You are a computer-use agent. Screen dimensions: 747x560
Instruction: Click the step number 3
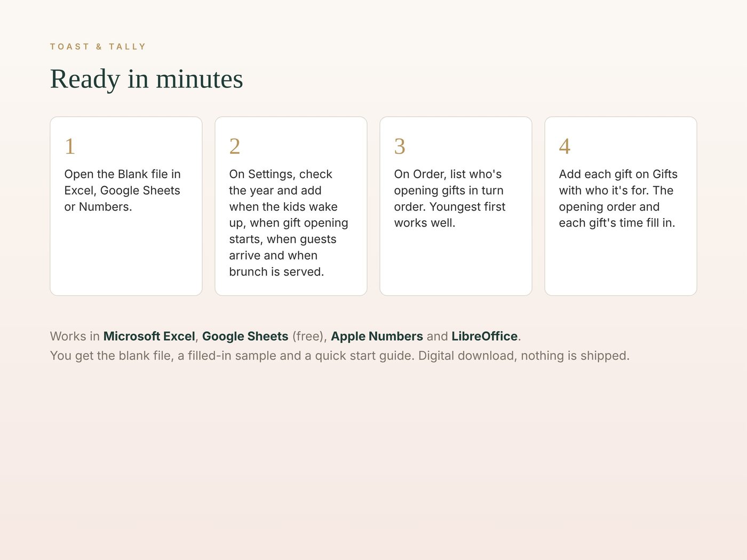click(400, 146)
